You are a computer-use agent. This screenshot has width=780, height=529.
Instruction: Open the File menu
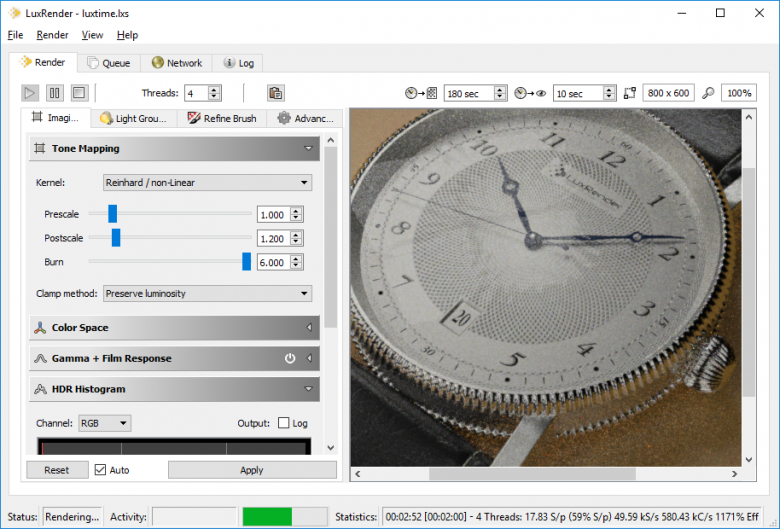pyautogui.click(x=15, y=35)
